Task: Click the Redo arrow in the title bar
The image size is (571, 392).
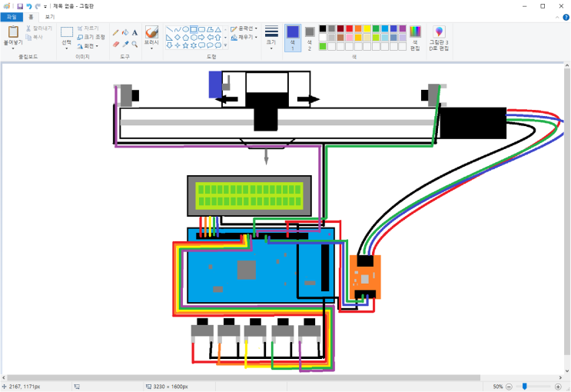Action: (37, 6)
